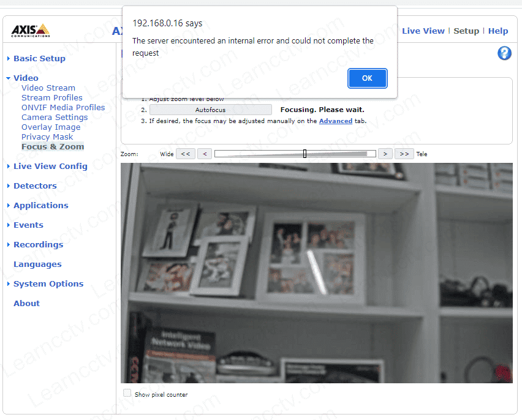Viewport: 522px width, 420px height.
Task: Enable the Show pixel counter checkbox
Action: tap(127, 393)
